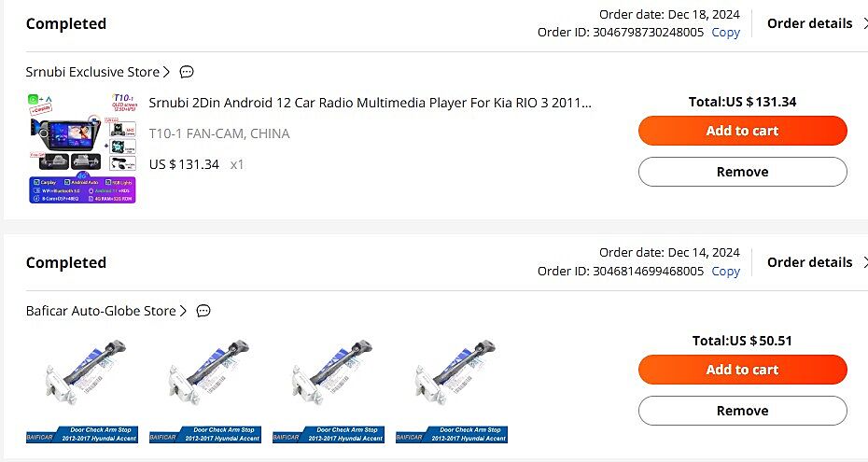
Task: Open chat icon beside Baficar Auto-Globe Store
Action: click(x=203, y=311)
